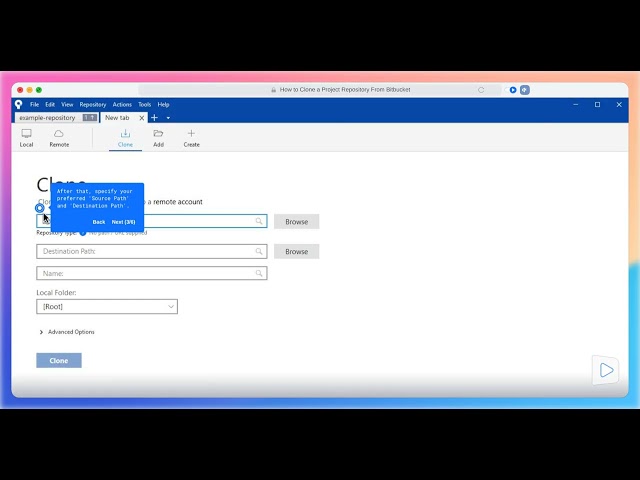The height and width of the screenshot is (480, 640).
Task: Click Browse next to Source Path
Action: [x=296, y=222]
